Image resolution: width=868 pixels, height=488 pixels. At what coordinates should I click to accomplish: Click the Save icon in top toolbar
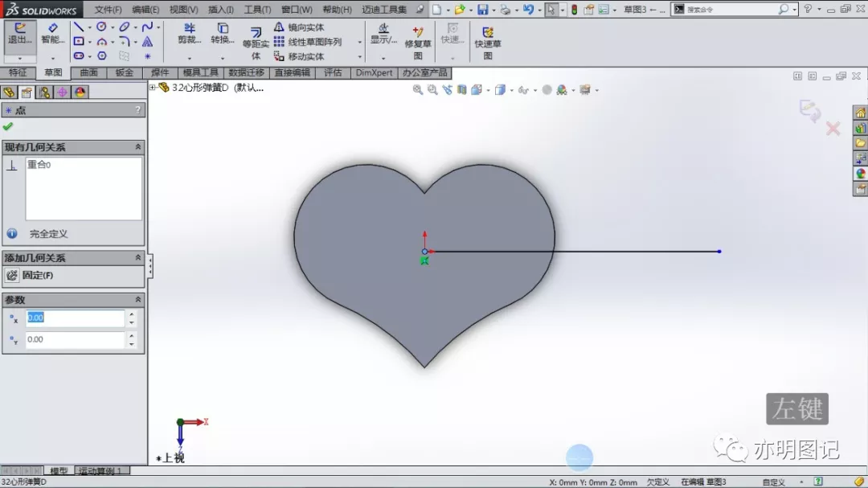click(x=483, y=10)
